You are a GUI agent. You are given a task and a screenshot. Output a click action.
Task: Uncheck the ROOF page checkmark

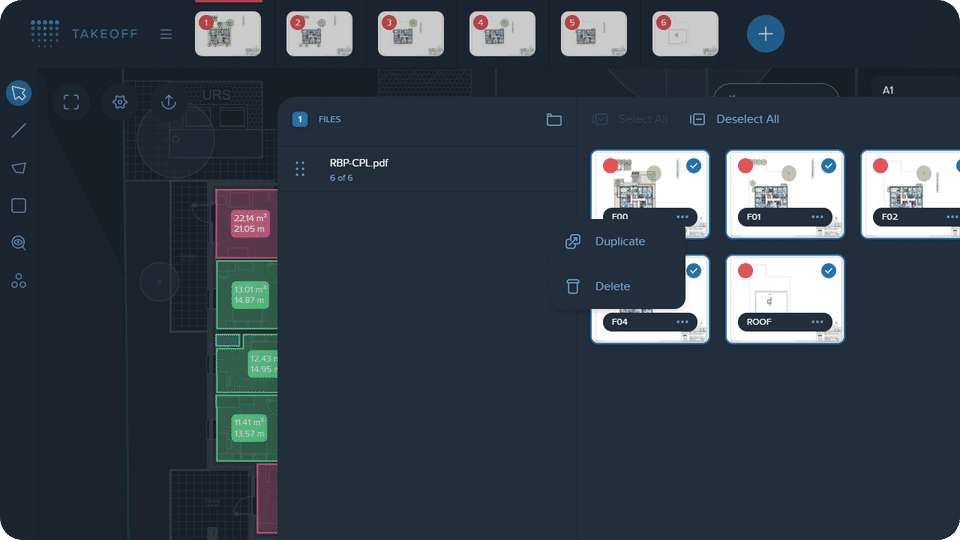point(828,271)
